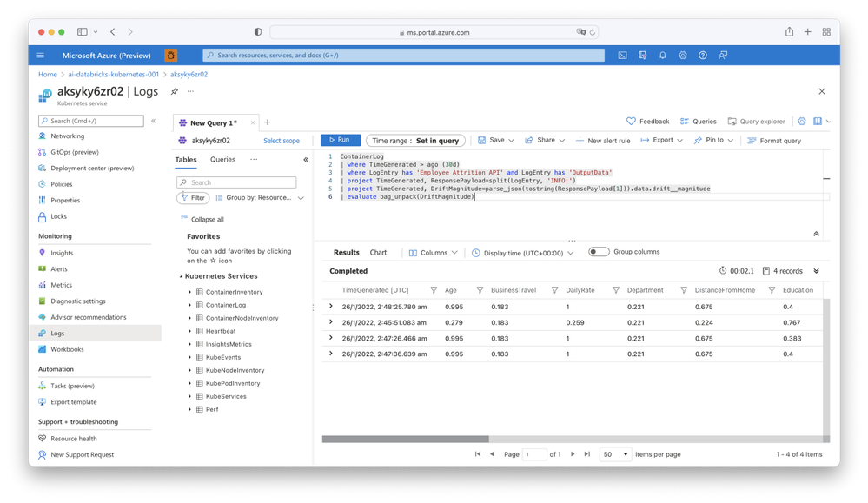Click Format query

(x=774, y=141)
